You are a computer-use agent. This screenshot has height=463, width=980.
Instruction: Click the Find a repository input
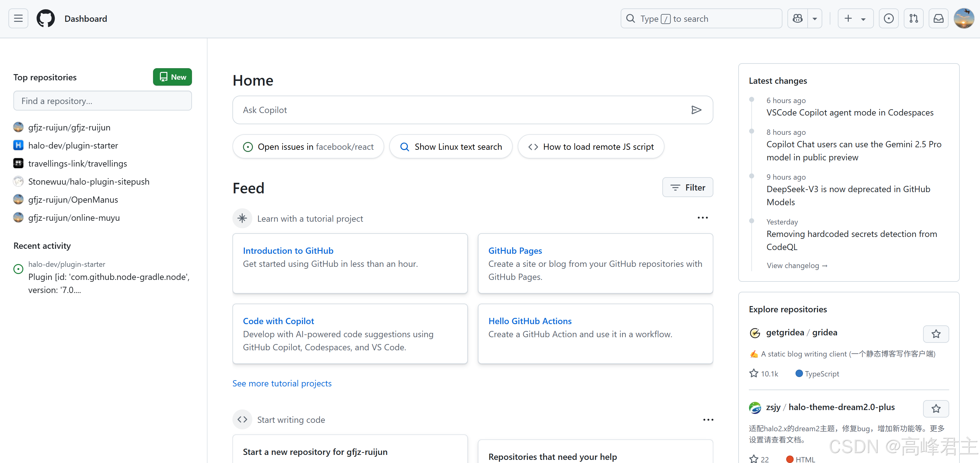click(102, 101)
